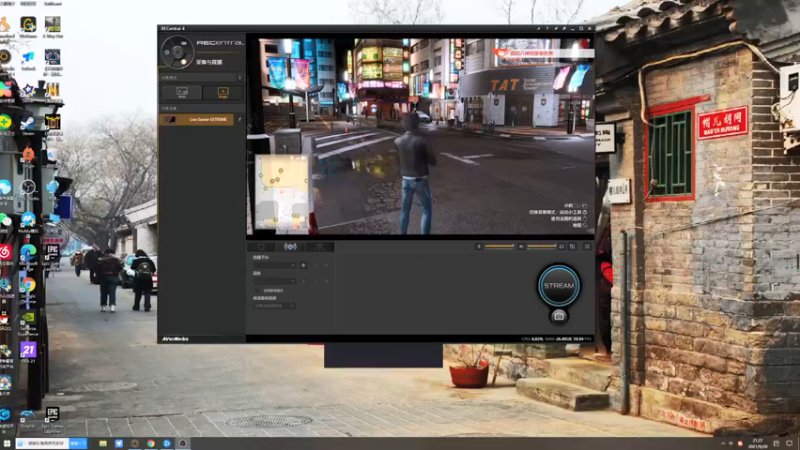Select Live Gamer EXTREME capture device
The image size is (800, 450).
tap(196, 119)
